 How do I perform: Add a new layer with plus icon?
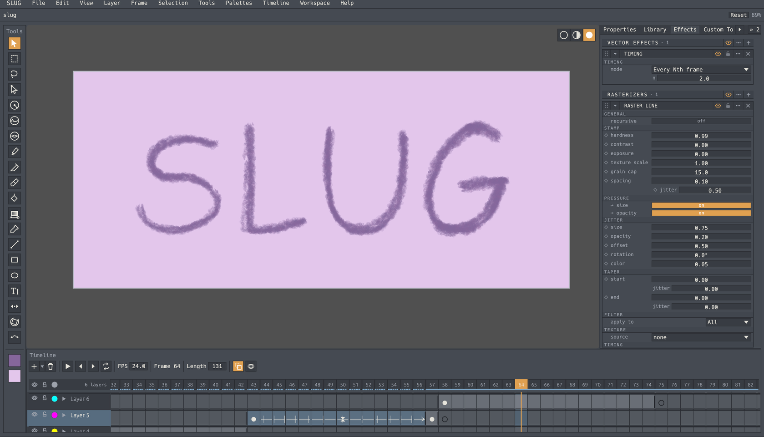click(x=34, y=366)
